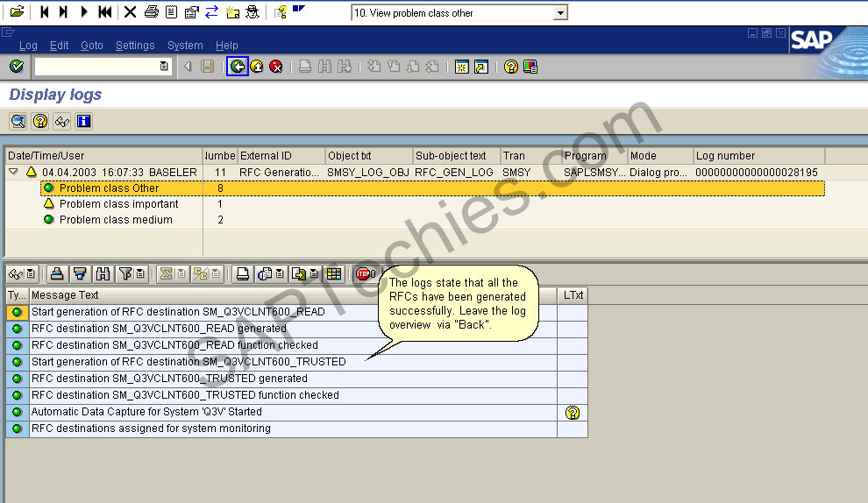Click the printer icon in player toolbar
The image size is (868, 503).
pyautogui.click(x=151, y=11)
